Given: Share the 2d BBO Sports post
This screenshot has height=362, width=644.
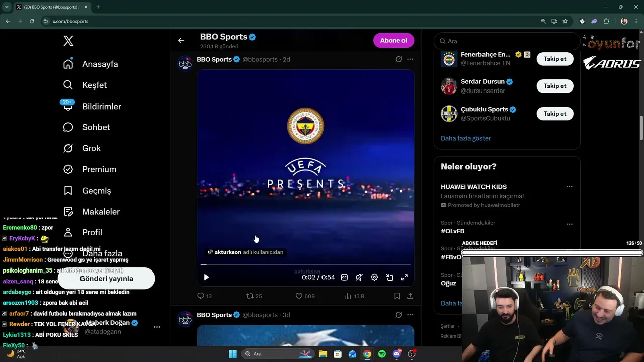Looking at the screenshot, I should point(410,296).
